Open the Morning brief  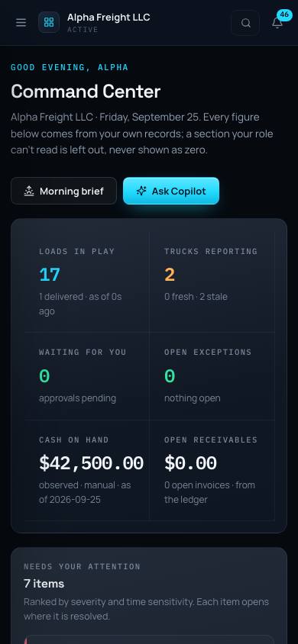pyautogui.click(x=63, y=191)
